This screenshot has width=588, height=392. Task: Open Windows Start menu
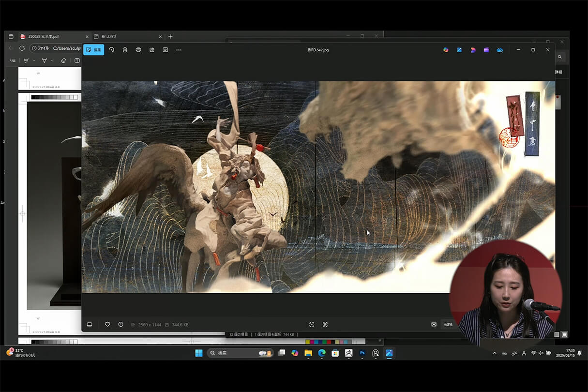(x=199, y=353)
